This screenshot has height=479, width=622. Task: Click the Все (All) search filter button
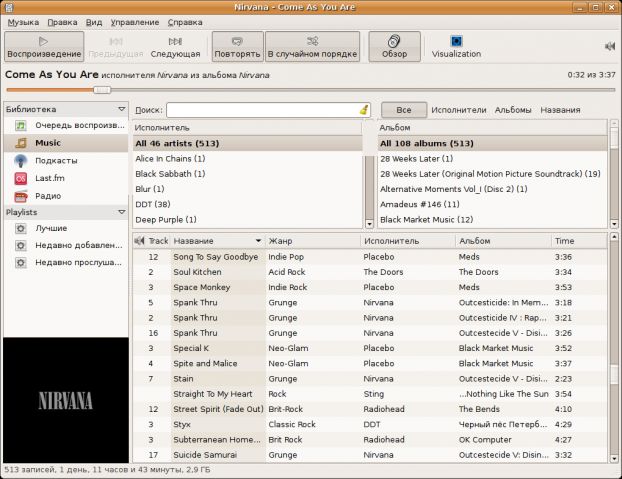click(x=403, y=110)
